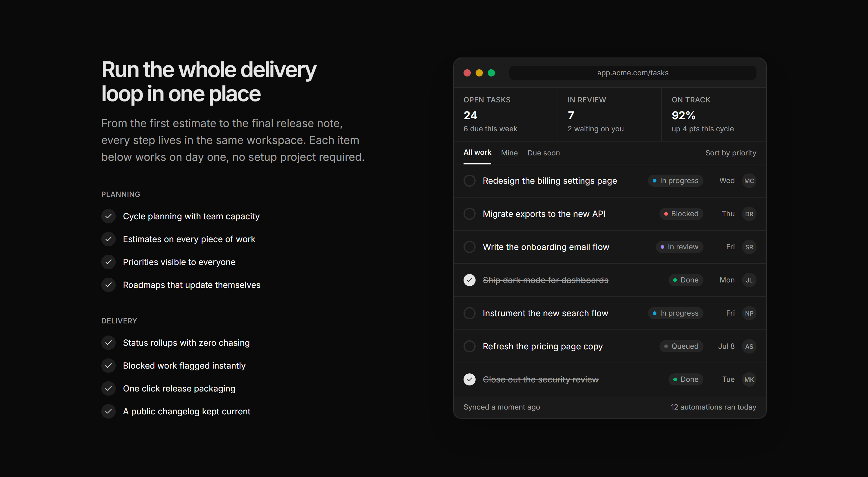Complete Instrument the new search flow task

click(469, 313)
